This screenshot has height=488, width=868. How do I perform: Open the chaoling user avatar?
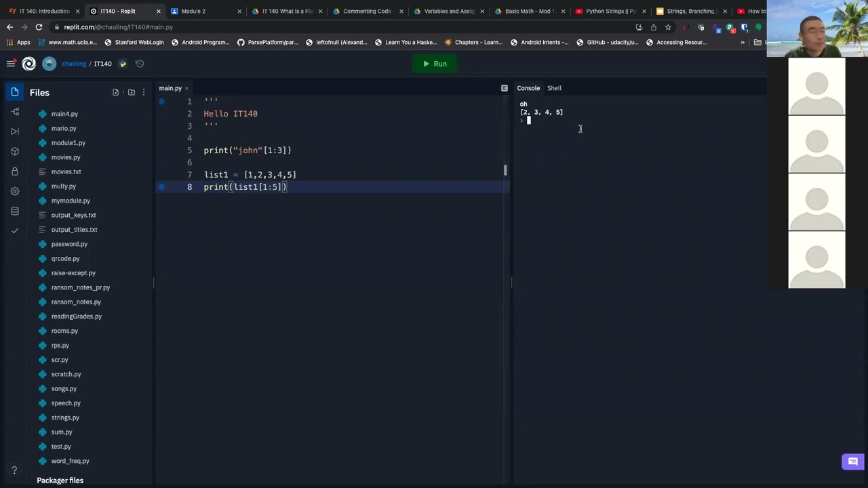pyautogui.click(x=49, y=64)
